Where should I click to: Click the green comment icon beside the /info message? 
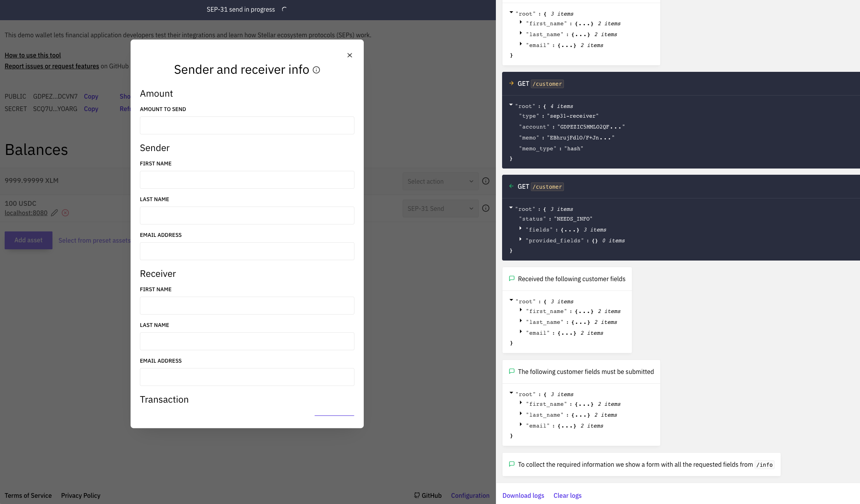[511, 464]
